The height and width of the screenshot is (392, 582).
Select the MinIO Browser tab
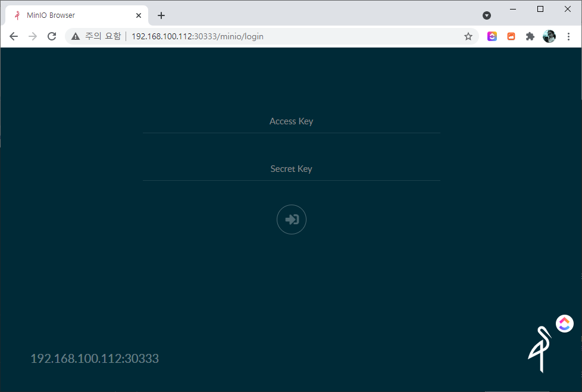77,15
